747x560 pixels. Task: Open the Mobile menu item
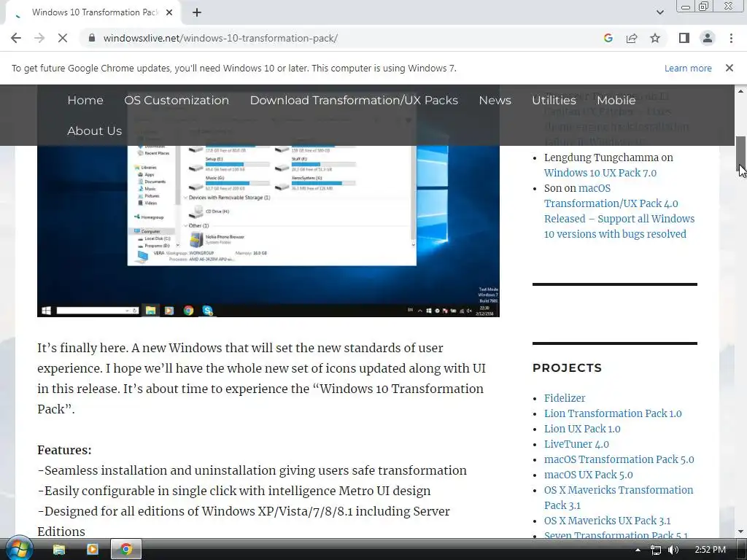(616, 100)
